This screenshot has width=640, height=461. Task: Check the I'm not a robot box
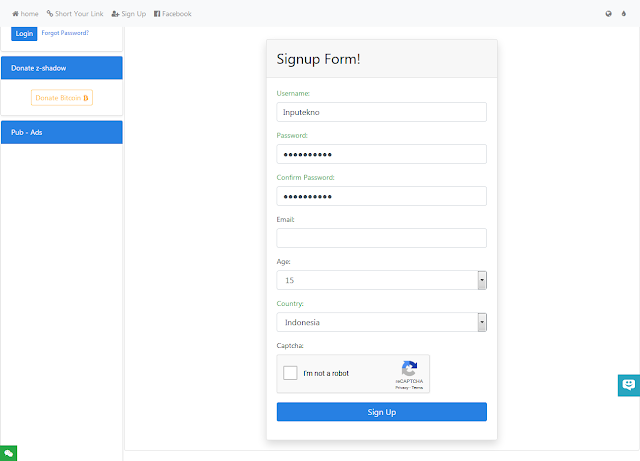tap(290, 373)
